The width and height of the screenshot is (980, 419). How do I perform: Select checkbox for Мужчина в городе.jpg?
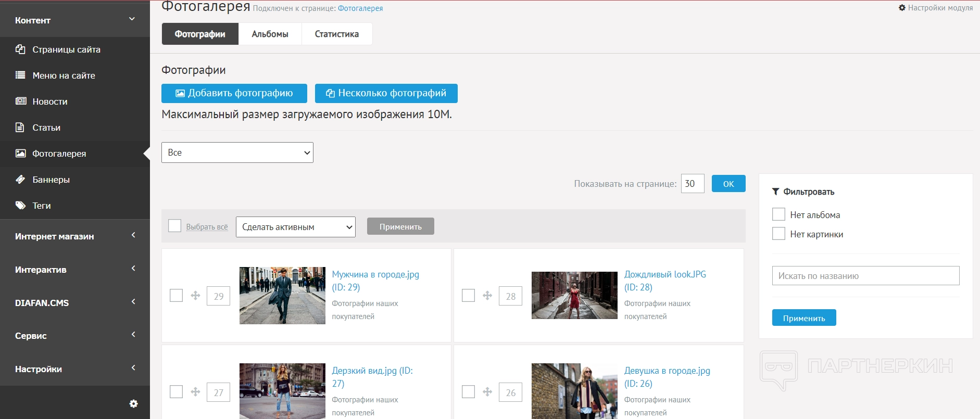pos(177,296)
